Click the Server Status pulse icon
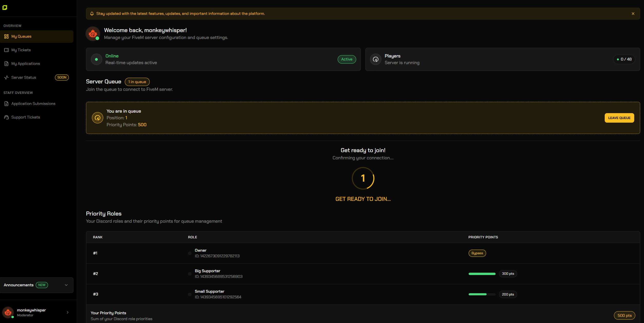Image resolution: width=644 pixels, height=323 pixels. 6,77
